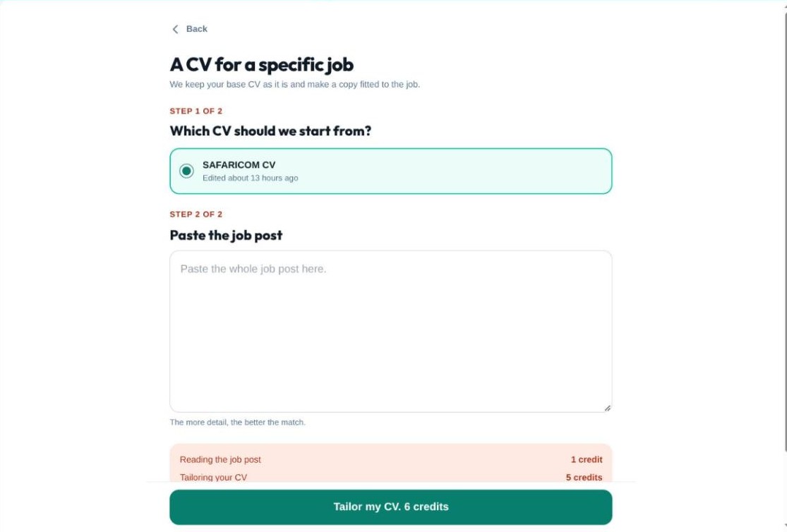This screenshot has width=787, height=532.
Task: Click the Back chevron arrow icon
Action: click(x=175, y=29)
